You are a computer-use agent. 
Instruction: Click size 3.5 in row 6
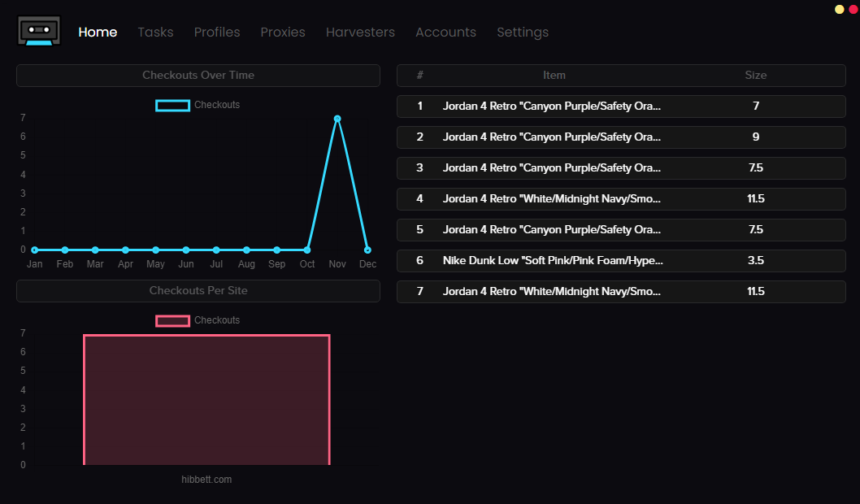pyautogui.click(x=756, y=261)
